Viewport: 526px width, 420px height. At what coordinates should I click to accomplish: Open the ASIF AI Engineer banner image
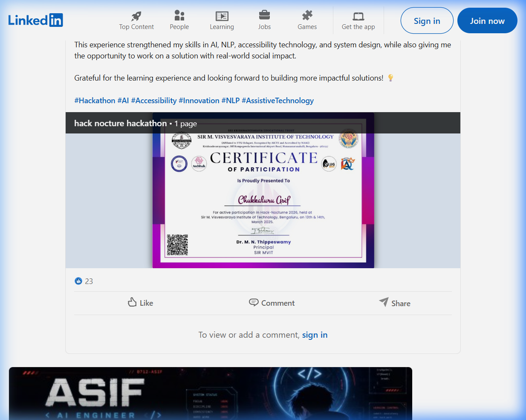(211, 394)
